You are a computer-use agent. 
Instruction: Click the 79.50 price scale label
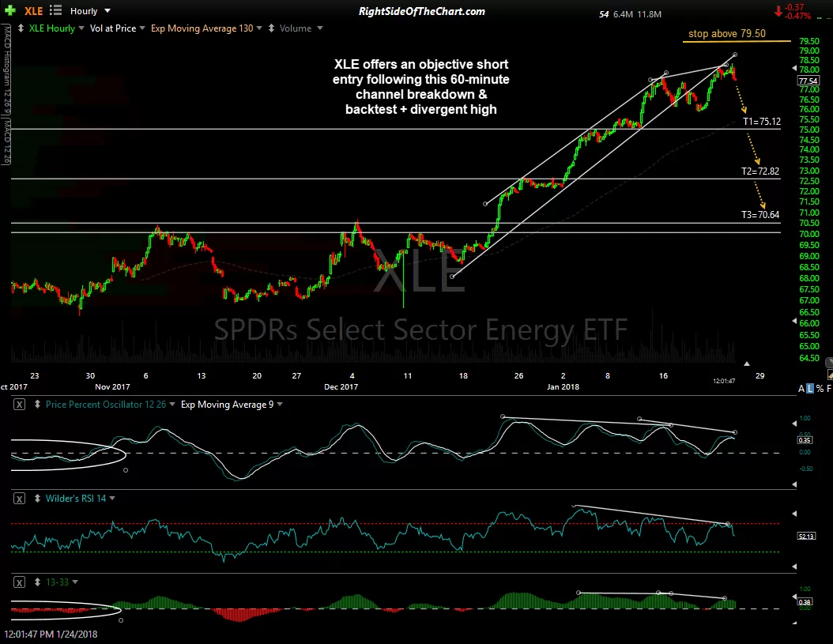[809, 41]
